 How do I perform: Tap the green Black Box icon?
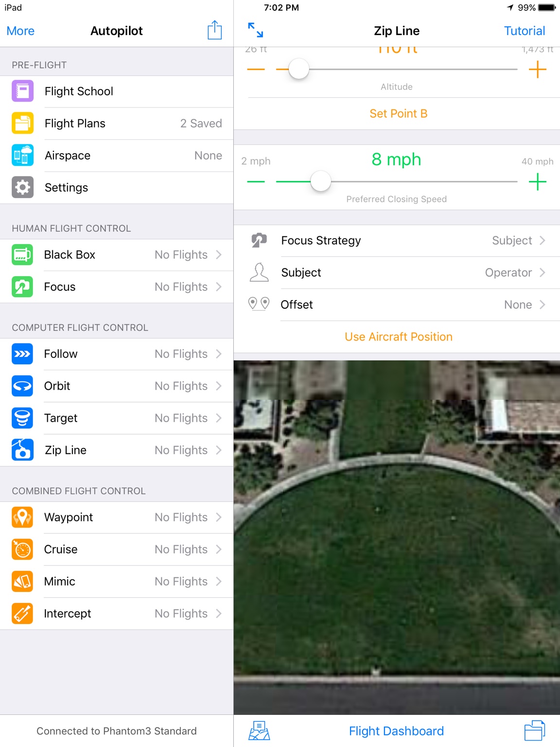tap(22, 254)
